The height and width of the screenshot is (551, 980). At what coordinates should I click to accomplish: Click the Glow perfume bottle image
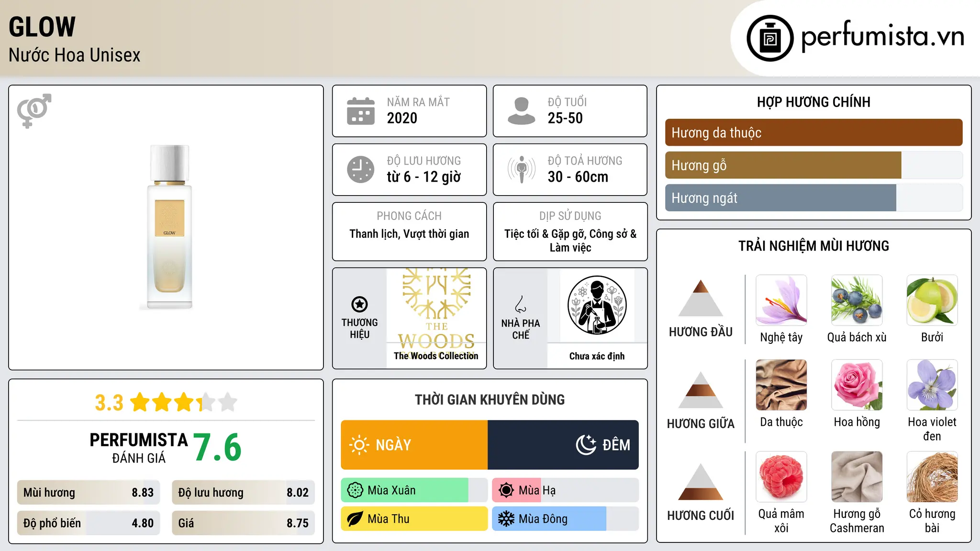tap(169, 227)
